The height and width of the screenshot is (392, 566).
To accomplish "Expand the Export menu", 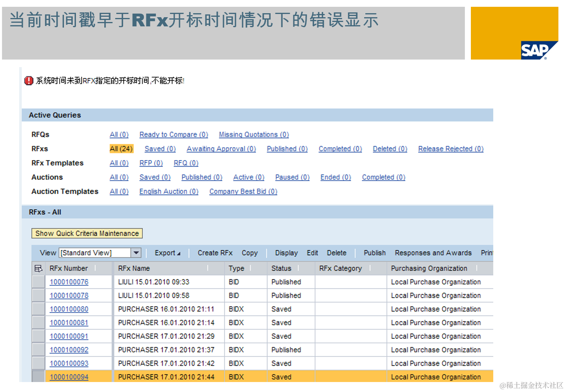I will tap(167, 253).
